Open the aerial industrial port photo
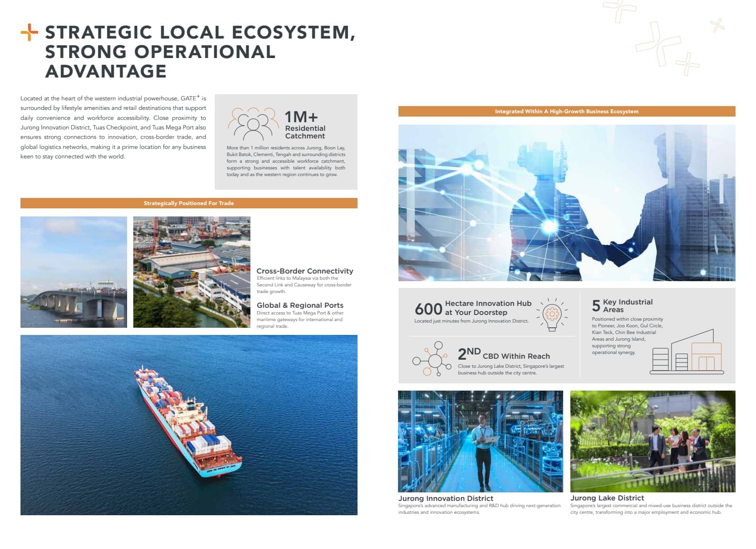The image size is (756, 549). (192, 272)
